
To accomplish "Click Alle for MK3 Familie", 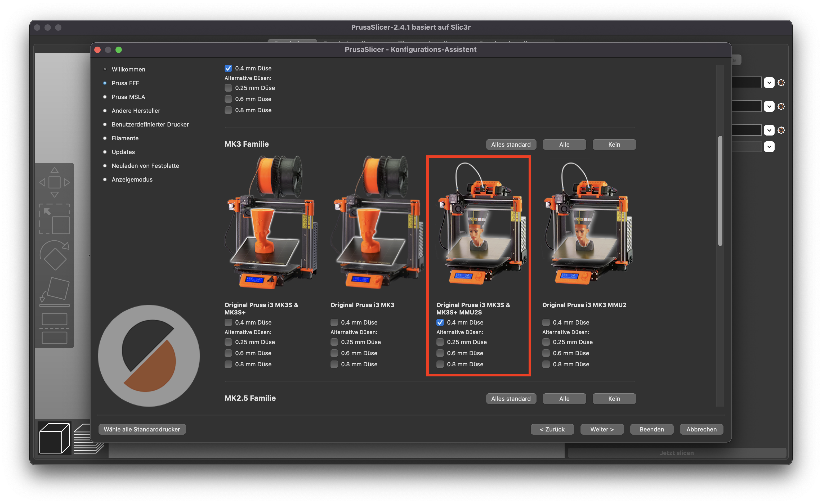I will click(x=564, y=145).
